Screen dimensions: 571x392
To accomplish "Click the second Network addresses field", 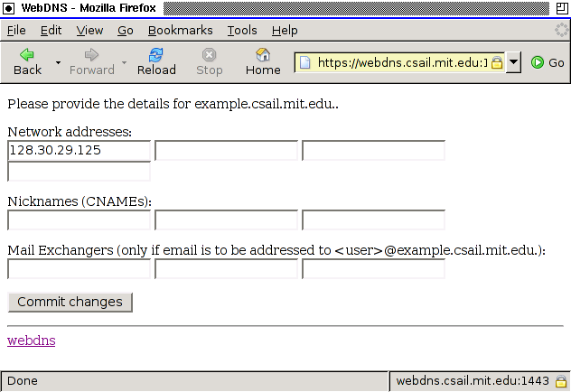I will point(226,150).
